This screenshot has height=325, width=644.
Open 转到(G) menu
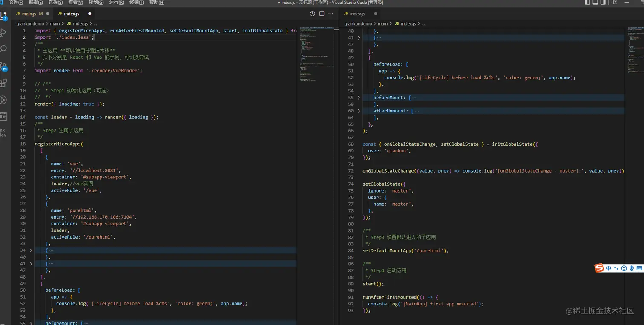click(96, 2)
